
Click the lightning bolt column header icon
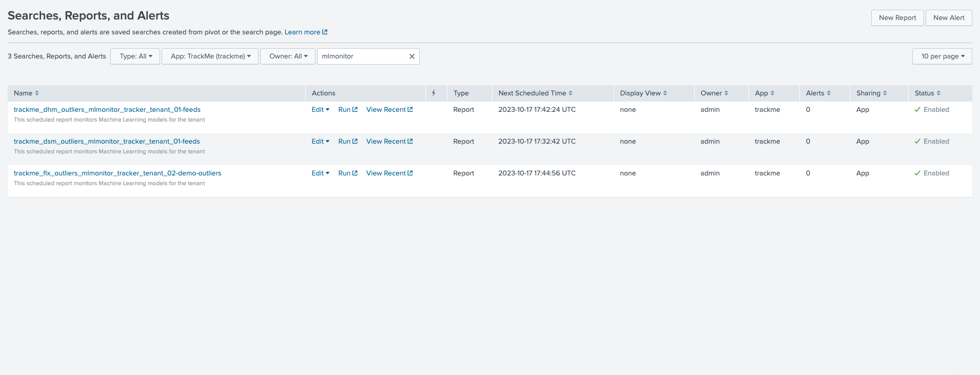(434, 93)
